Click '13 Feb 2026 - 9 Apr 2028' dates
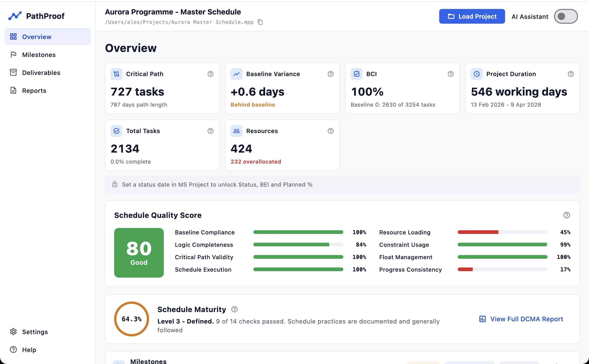The height and width of the screenshot is (364, 589). pyautogui.click(x=506, y=105)
